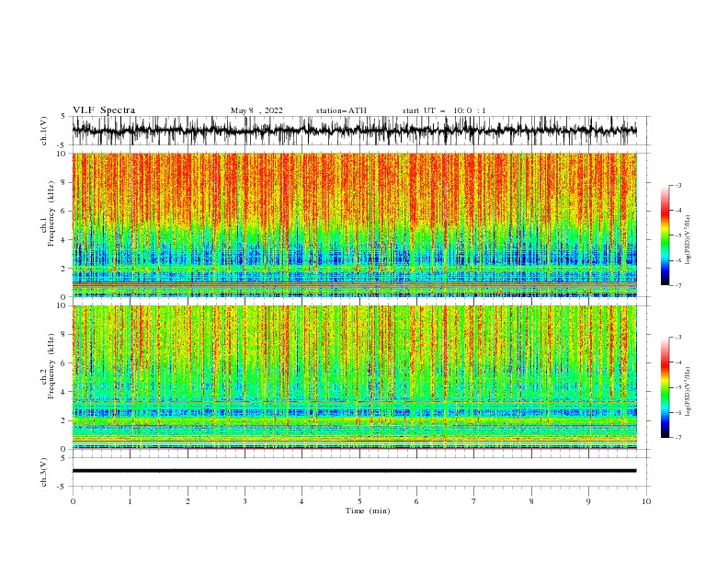Click the 'start UT = 10:0 :1' text
The height and width of the screenshot is (563, 728).
(x=444, y=110)
